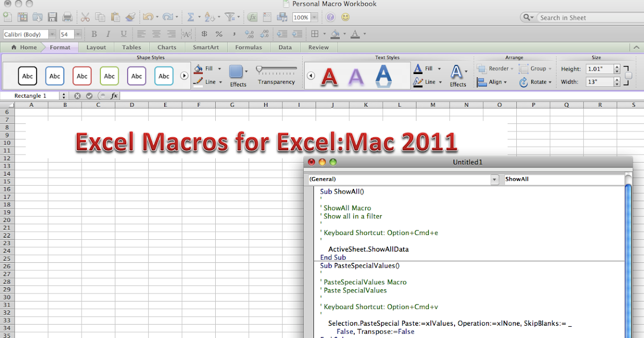Image resolution: width=644 pixels, height=338 pixels.
Task: Click the Decrease Indent icon
Action: click(x=282, y=34)
